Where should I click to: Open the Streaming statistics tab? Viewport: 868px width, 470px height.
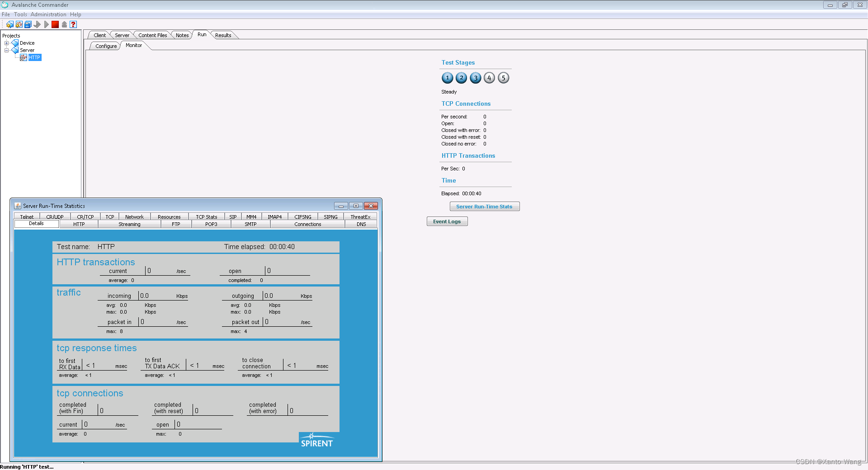click(x=129, y=224)
